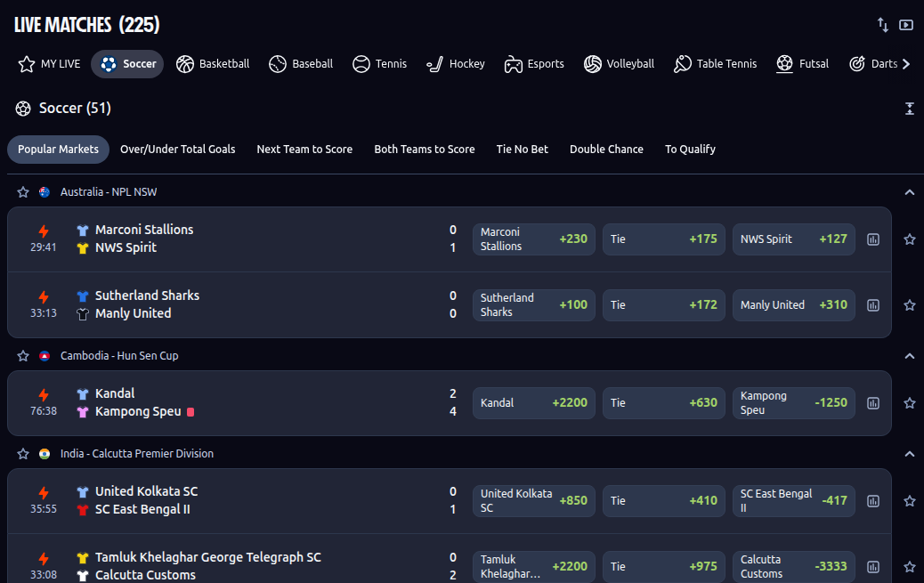Open the Sutherland Sharks team name

(x=147, y=296)
